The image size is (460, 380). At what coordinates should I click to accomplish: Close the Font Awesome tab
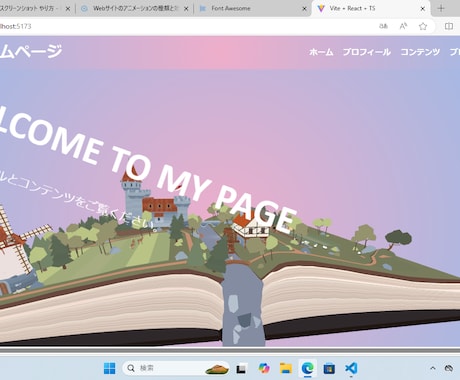pyautogui.click(x=304, y=9)
